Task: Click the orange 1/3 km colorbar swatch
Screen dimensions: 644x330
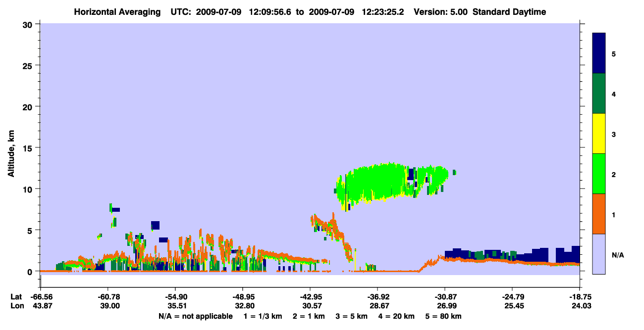Action: pos(599,214)
